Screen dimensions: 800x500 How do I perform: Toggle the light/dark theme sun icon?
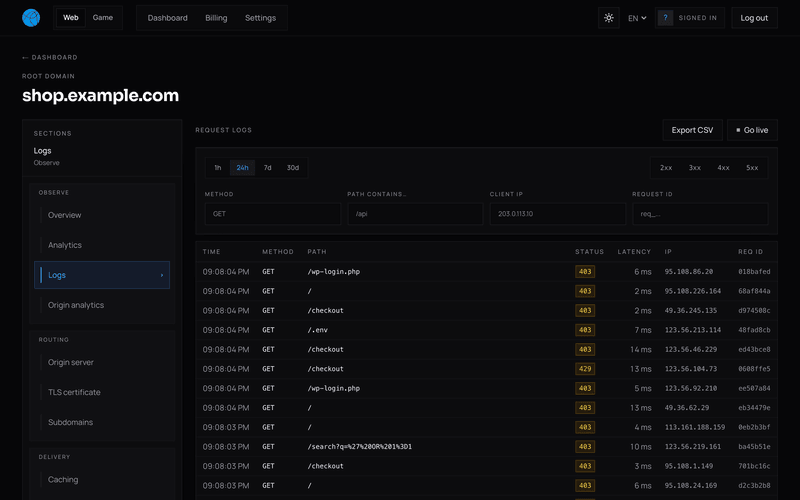609,18
